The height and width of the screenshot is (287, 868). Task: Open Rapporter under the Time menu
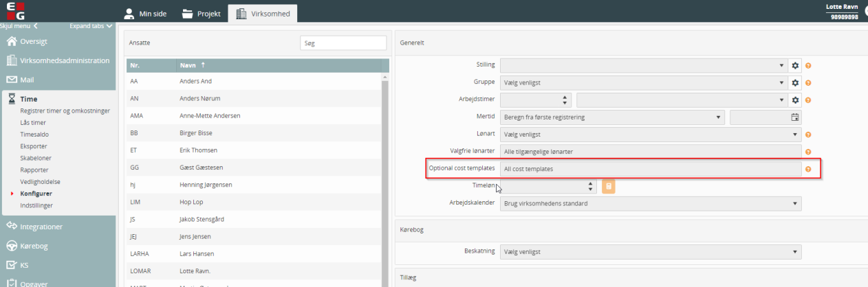(34, 170)
